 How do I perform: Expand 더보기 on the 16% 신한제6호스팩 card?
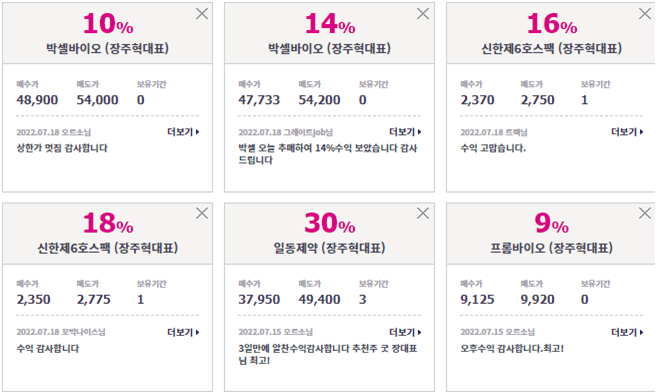tap(627, 132)
